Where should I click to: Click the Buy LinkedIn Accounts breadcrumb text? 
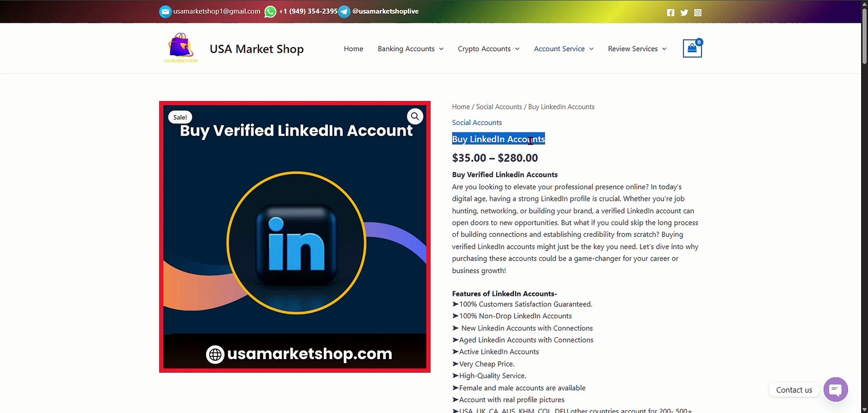point(561,107)
